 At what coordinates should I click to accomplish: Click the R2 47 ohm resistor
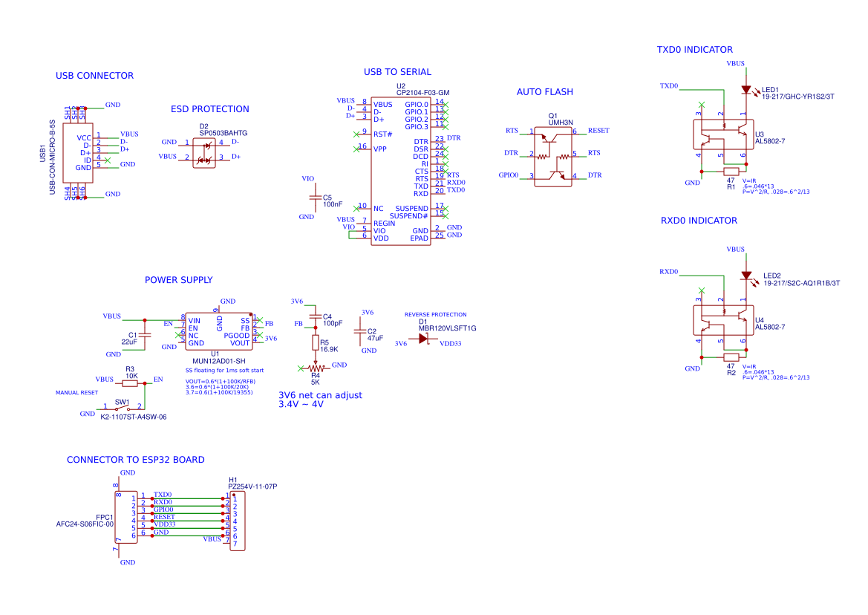pyautogui.click(x=731, y=357)
